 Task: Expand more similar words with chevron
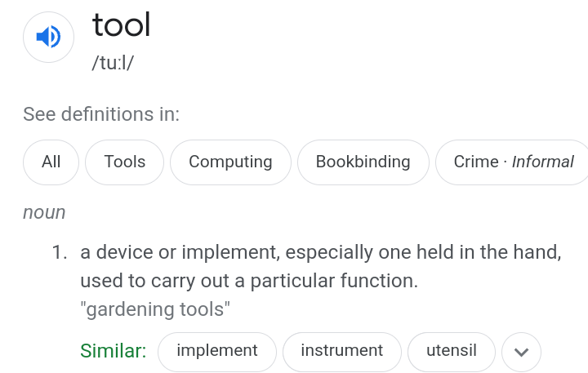521,352
